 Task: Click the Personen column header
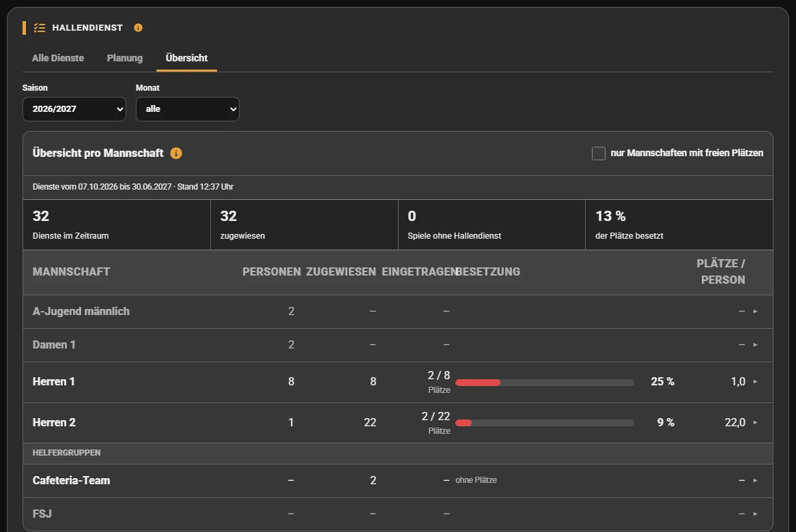[x=272, y=272]
